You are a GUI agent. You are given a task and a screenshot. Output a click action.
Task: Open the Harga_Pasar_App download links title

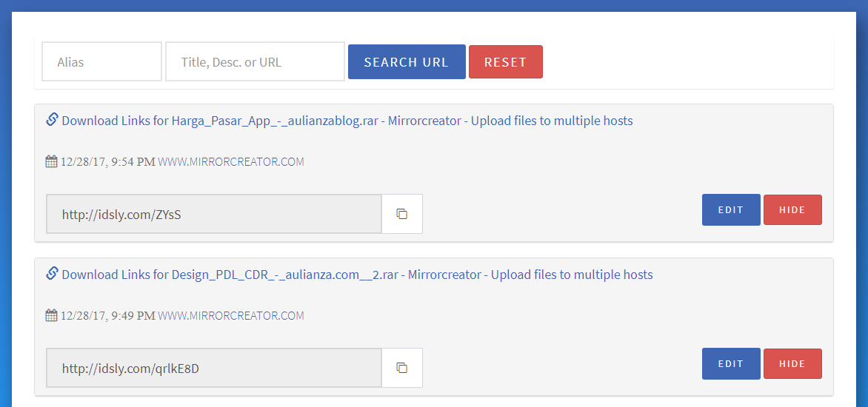click(x=347, y=121)
